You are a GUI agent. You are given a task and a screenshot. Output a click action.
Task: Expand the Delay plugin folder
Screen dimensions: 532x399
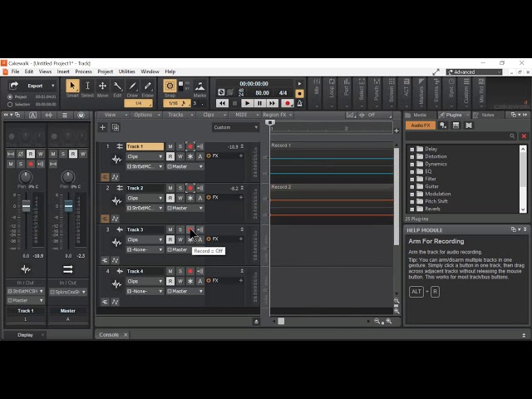(x=412, y=149)
